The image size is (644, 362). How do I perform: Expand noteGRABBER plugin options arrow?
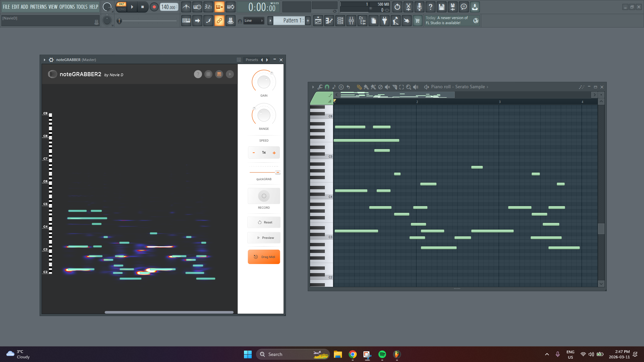coord(44,60)
